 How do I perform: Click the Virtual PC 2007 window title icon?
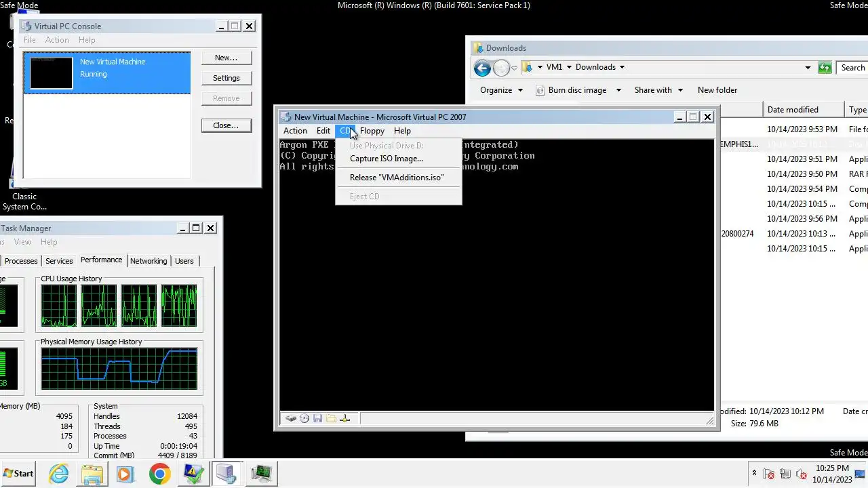[286, 117]
